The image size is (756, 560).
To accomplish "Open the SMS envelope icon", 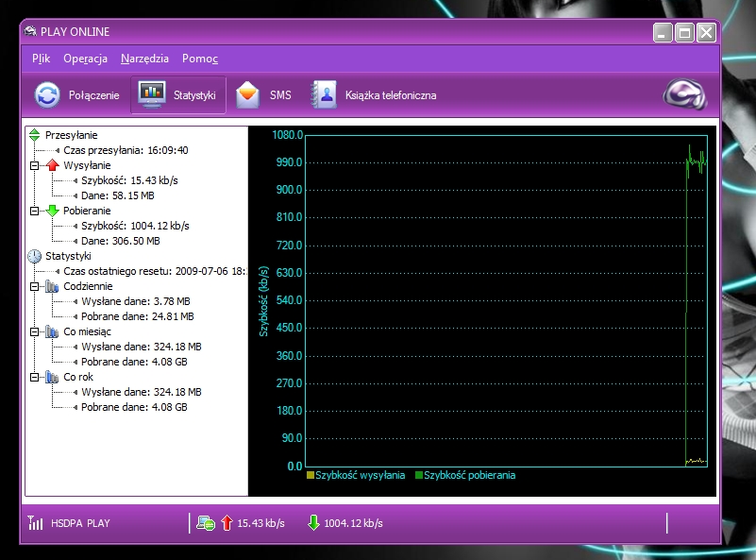I will (x=247, y=95).
